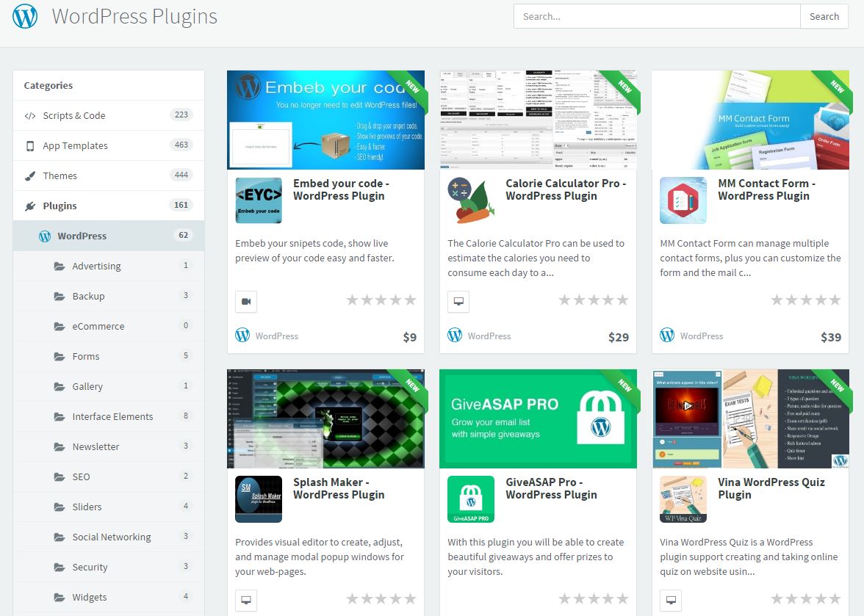Open the Vina WordPress Quiz banner image

pyautogui.click(x=751, y=418)
